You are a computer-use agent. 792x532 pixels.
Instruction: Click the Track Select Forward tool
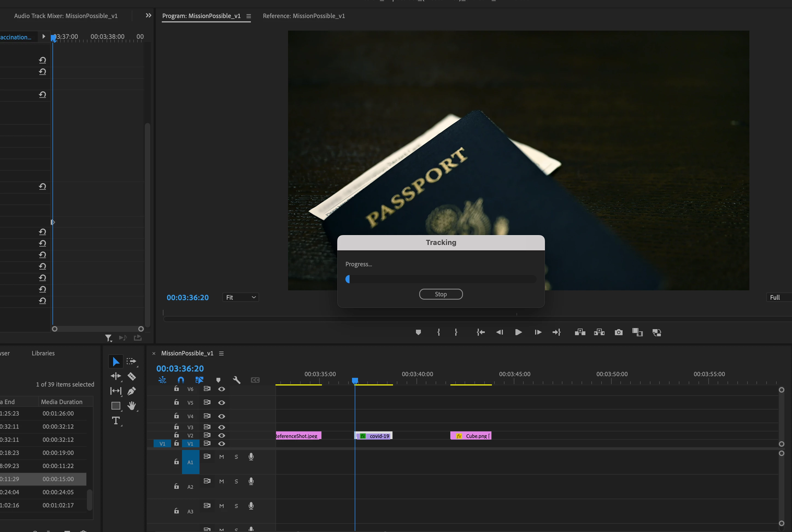(x=131, y=361)
